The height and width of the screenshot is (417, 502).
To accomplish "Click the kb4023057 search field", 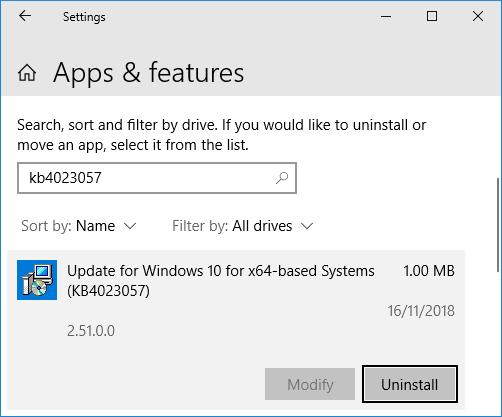I will coord(157,178).
